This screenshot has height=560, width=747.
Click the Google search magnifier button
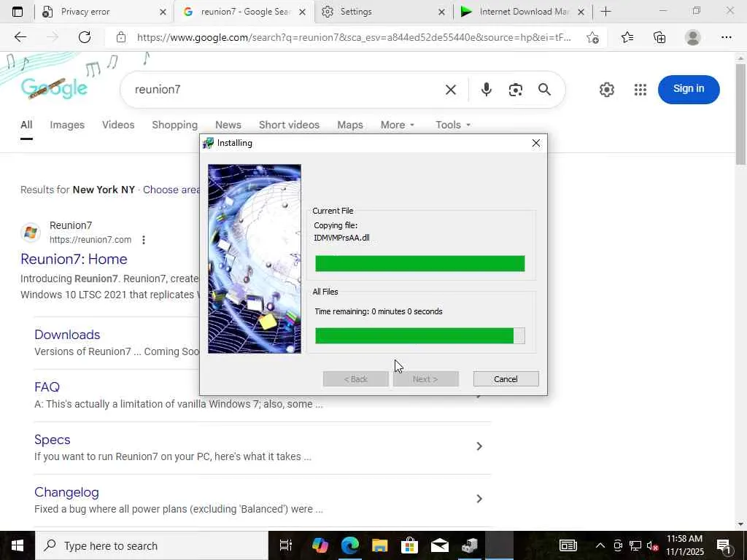coord(544,90)
